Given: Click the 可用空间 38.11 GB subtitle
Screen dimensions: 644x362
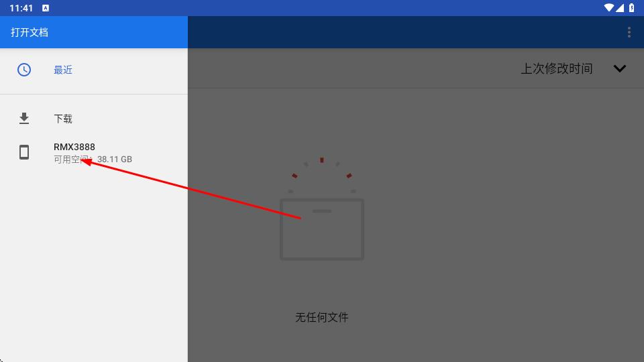Looking at the screenshot, I should point(93,160).
